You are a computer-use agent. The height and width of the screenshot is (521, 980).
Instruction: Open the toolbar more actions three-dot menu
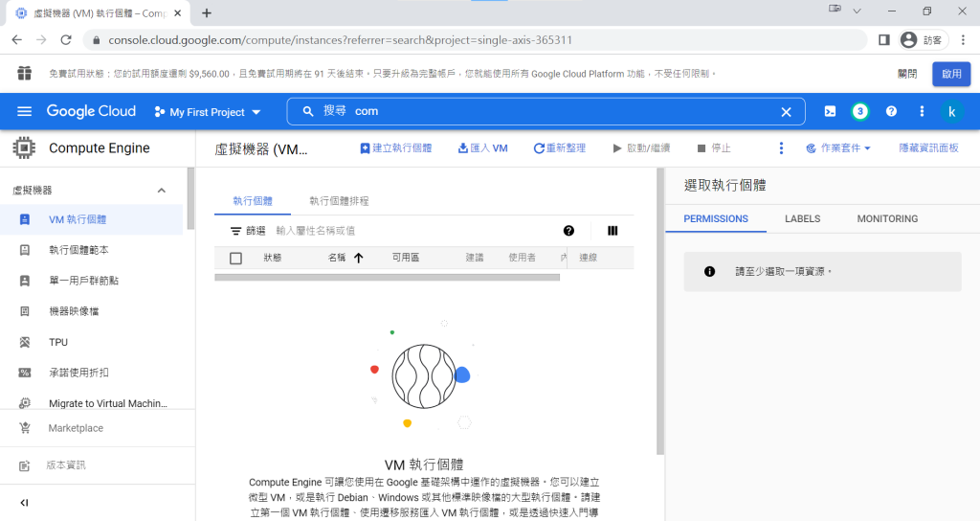tap(781, 148)
